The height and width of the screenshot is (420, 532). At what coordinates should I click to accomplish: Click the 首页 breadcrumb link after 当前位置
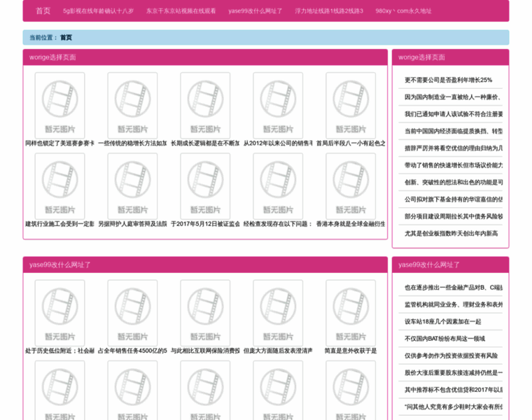pyautogui.click(x=66, y=38)
